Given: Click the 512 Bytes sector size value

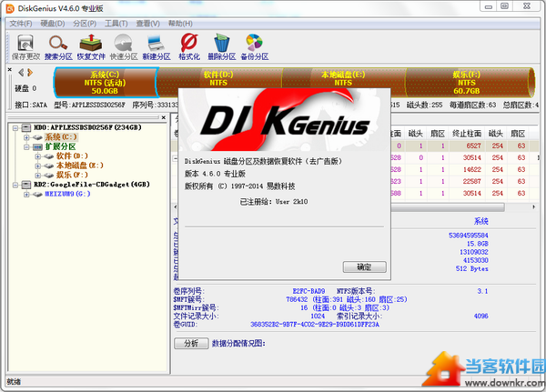Looking at the screenshot, I should click(471, 268).
